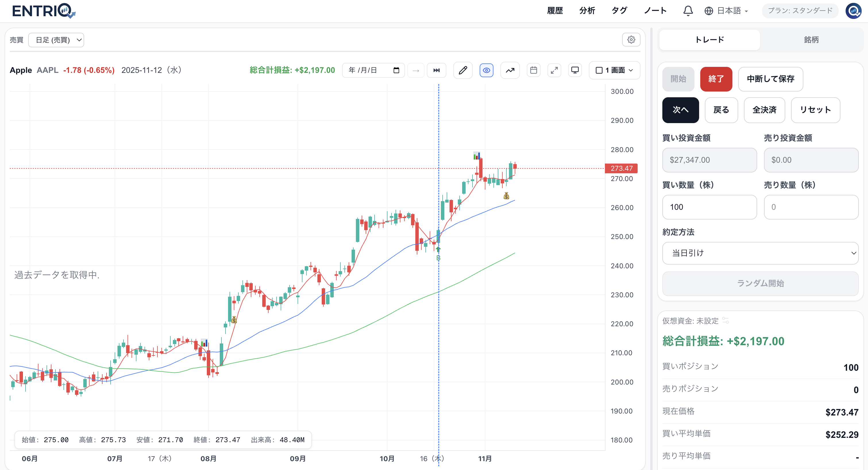Viewport: 868px width, 470px height.
Task: Skip to the end with the fast-forward icon
Action: point(436,70)
